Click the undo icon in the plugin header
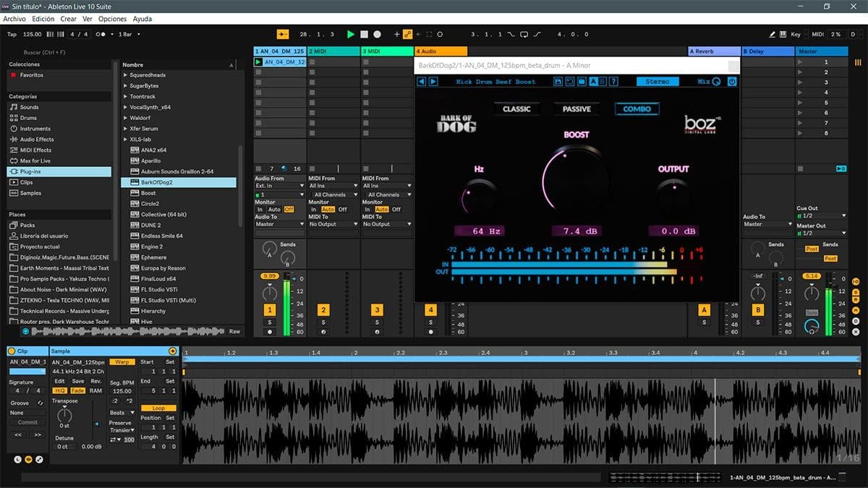 click(x=571, y=82)
